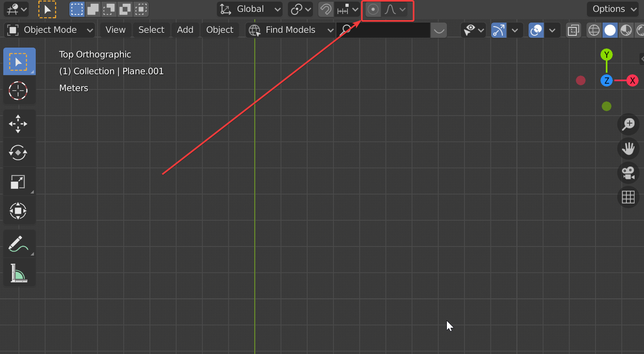This screenshot has height=354, width=644.
Task: Set selection mode to new selection
Action: click(77, 9)
